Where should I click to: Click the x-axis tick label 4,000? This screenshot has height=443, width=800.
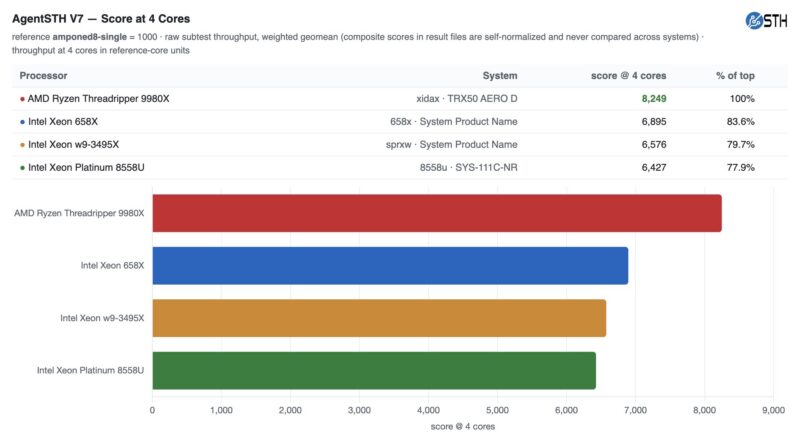[428, 410]
